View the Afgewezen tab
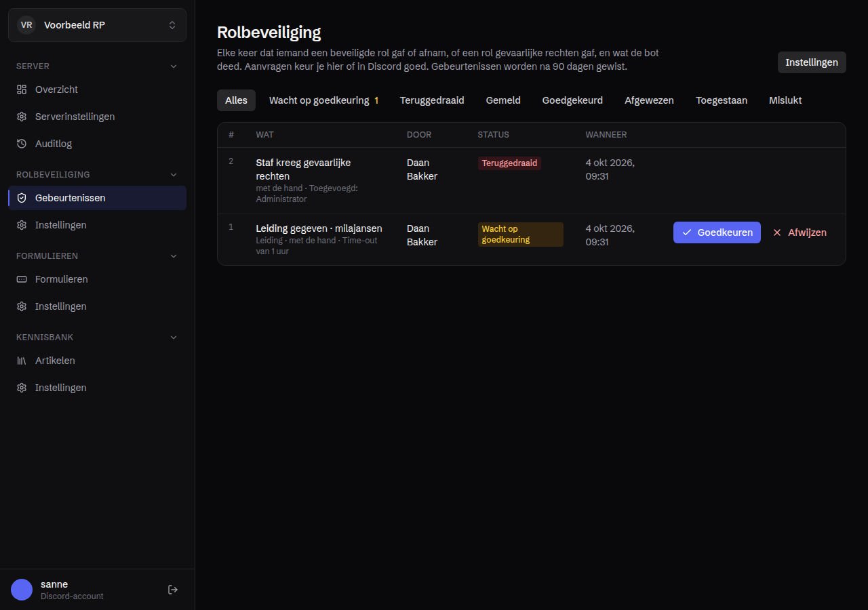This screenshot has height=610, width=868. click(649, 100)
